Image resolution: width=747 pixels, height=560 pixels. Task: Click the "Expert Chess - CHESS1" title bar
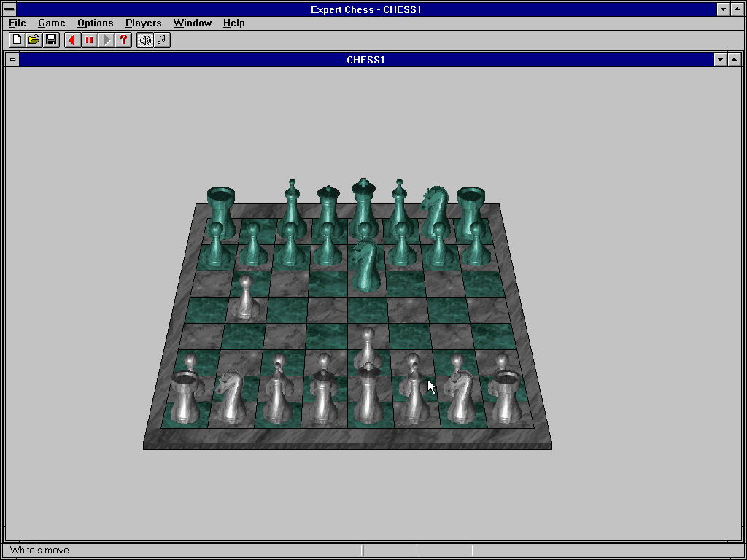coord(366,9)
